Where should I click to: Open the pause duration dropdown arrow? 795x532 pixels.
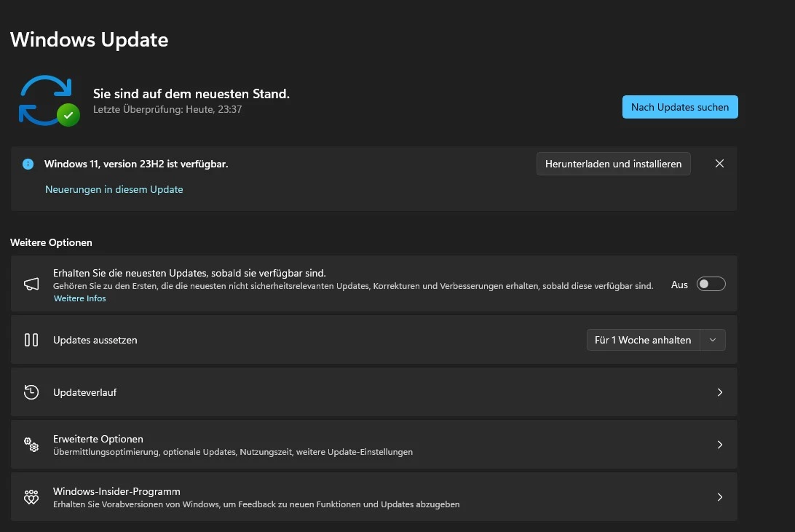pos(713,340)
